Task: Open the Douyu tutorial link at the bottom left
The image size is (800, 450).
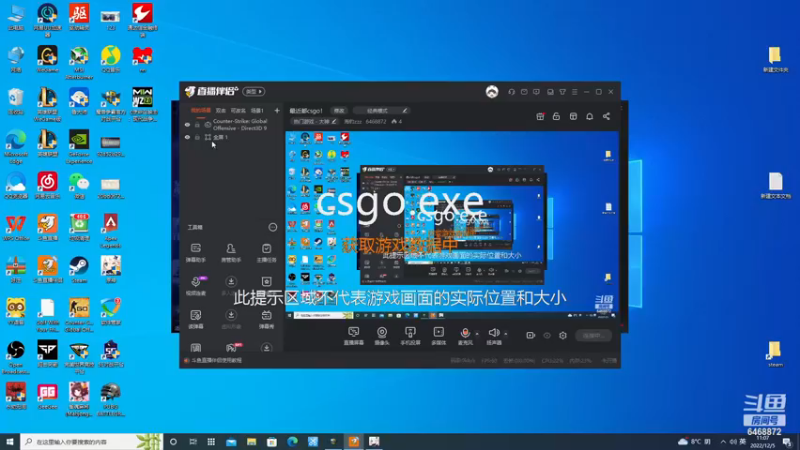Action: click(x=213, y=360)
